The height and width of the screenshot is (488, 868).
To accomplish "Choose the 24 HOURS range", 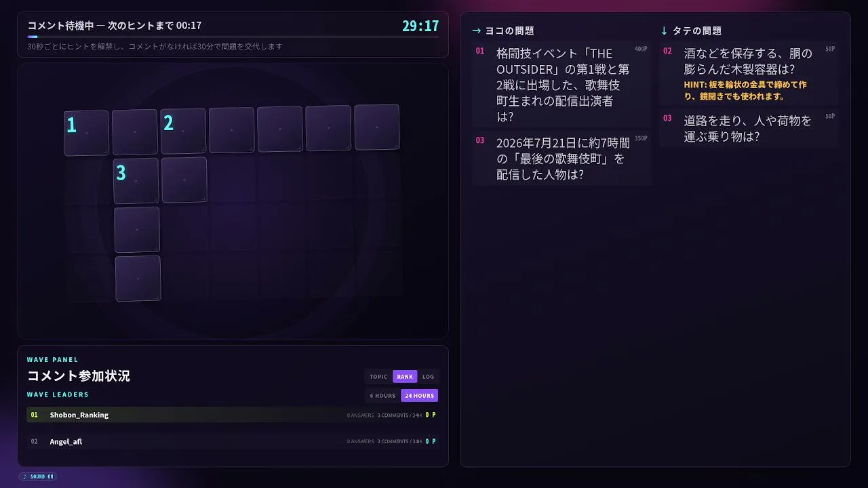I will pyautogui.click(x=419, y=396).
